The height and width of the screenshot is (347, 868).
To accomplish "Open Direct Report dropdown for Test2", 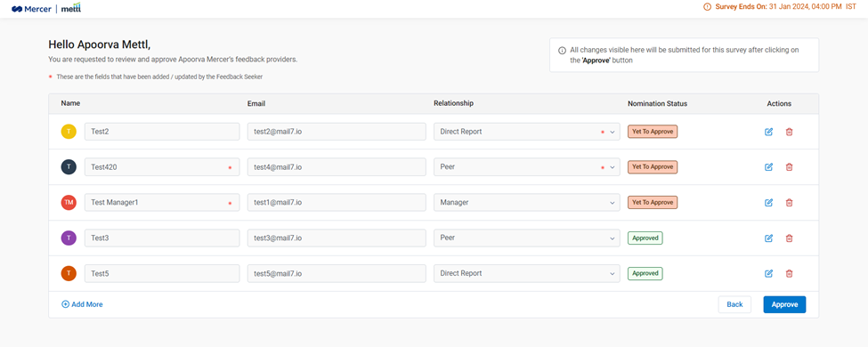I will (526, 132).
